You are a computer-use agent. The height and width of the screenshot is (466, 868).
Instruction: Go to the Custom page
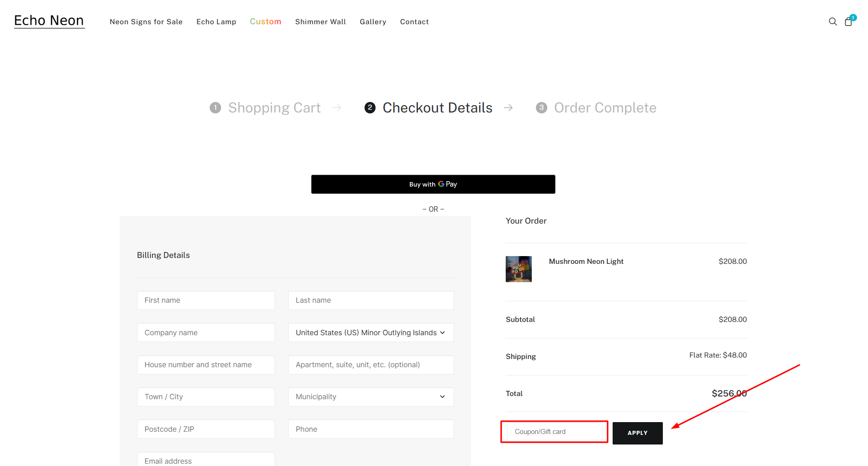point(265,21)
